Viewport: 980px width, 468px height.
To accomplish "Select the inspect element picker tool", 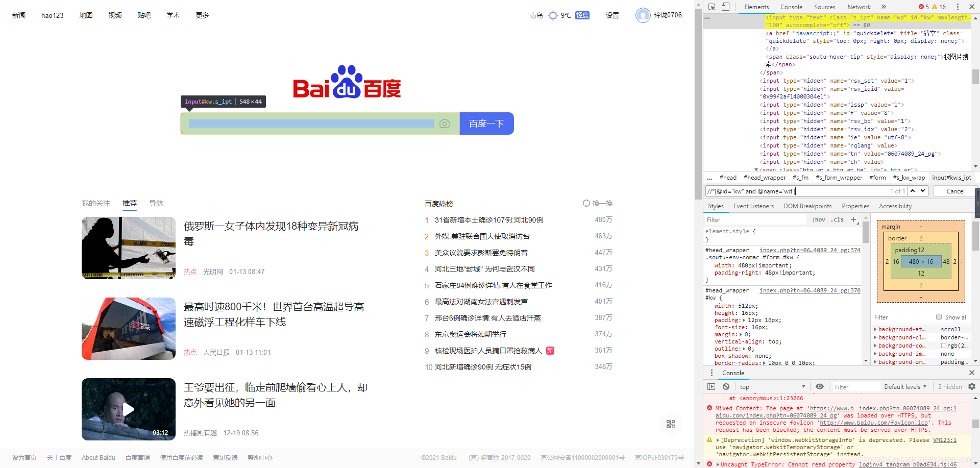I will tap(711, 7).
